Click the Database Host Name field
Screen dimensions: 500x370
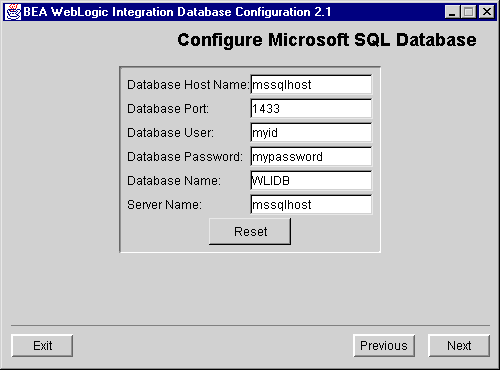311,85
